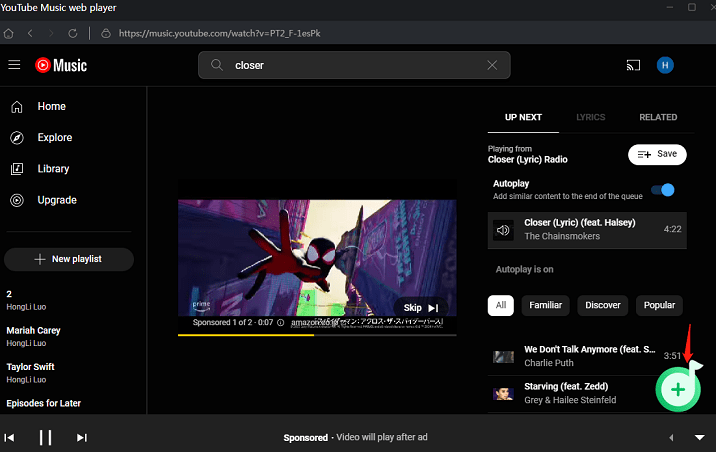Collapse player page down arrow
Viewport: 716px width, 452px height.
coord(700,437)
